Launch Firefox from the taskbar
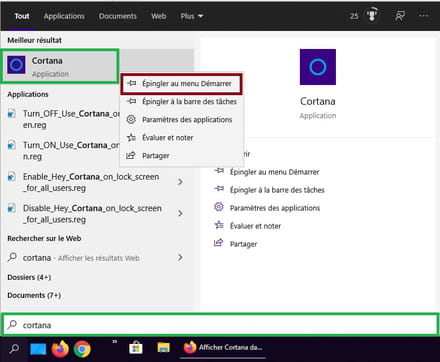The height and width of the screenshot is (362, 440). tap(60, 348)
